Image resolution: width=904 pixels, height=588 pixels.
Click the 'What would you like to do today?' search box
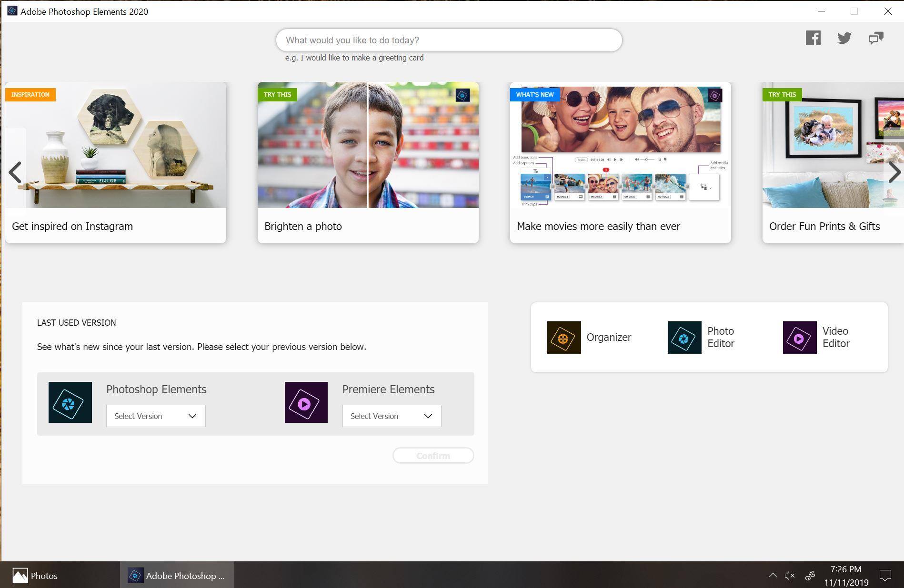pyautogui.click(x=449, y=40)
